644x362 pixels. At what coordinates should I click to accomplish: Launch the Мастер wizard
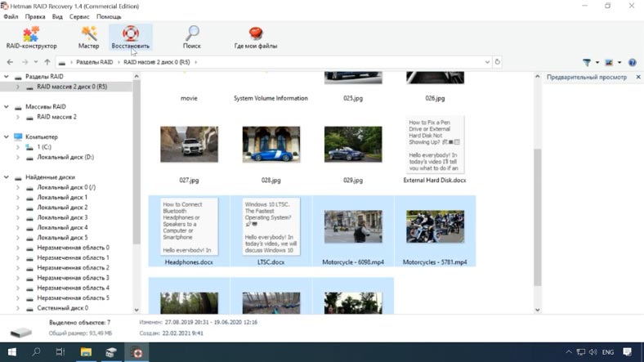pos(88,38)
